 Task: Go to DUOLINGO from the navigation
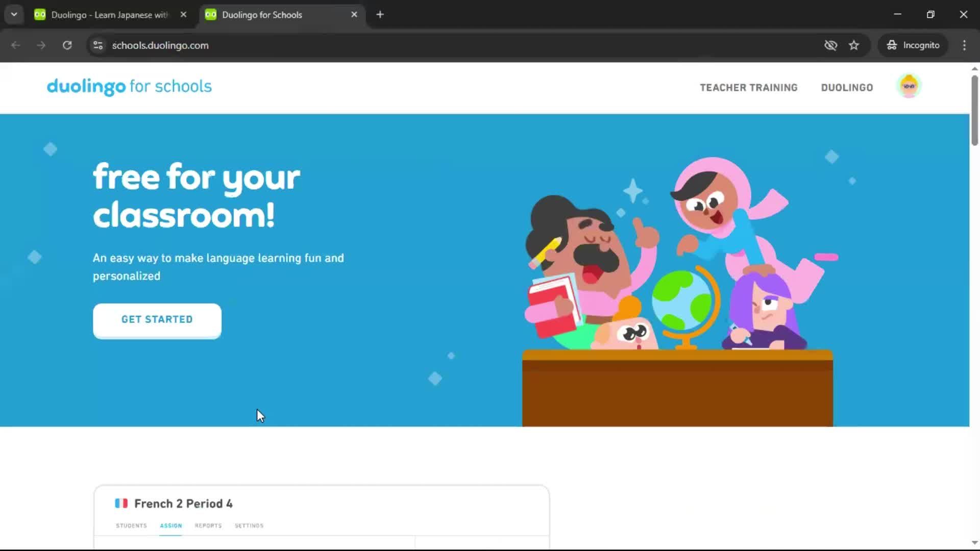pyautogui.click(x=847, y=87)
